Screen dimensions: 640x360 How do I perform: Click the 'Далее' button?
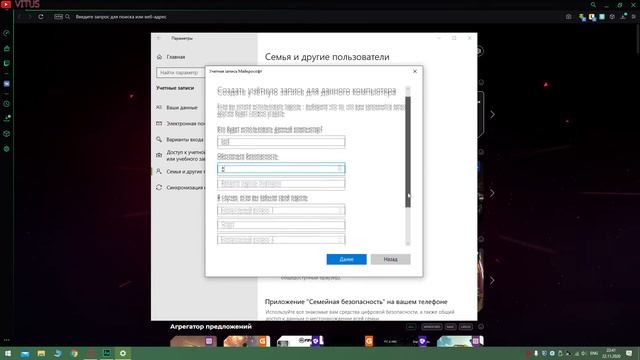point(346,259)
